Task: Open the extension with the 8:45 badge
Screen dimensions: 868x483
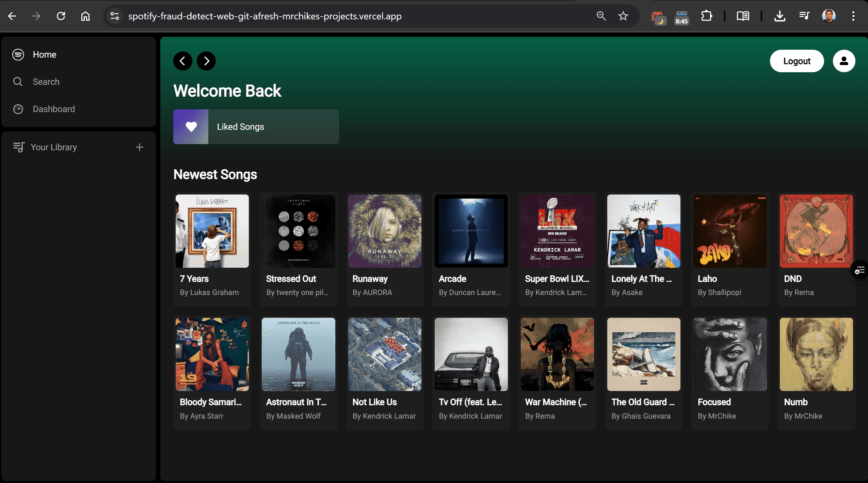Action: [x=681, y=17]
